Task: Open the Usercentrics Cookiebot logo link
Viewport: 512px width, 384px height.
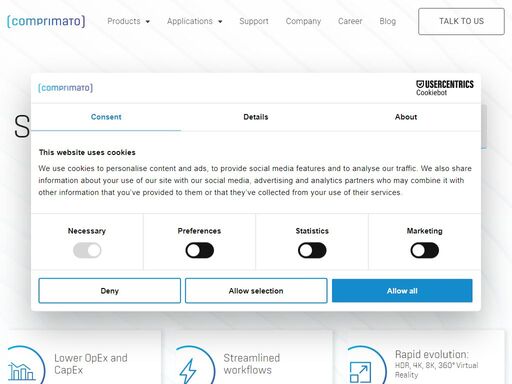Action: (x=445, y=88)
